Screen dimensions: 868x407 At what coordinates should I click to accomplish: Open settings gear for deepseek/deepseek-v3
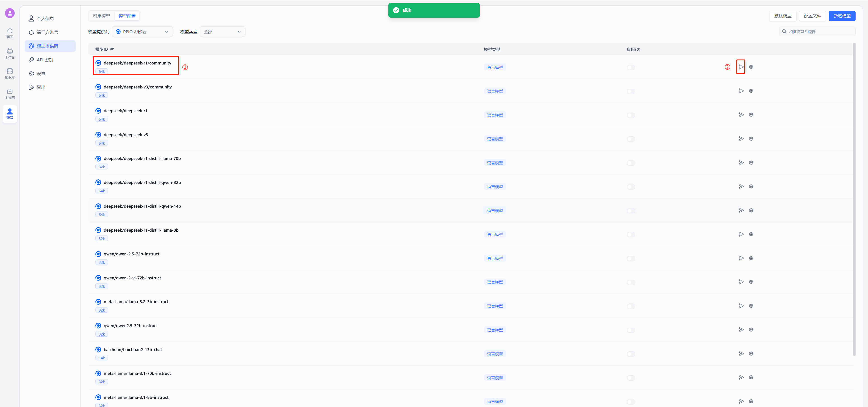coord(751,139)
